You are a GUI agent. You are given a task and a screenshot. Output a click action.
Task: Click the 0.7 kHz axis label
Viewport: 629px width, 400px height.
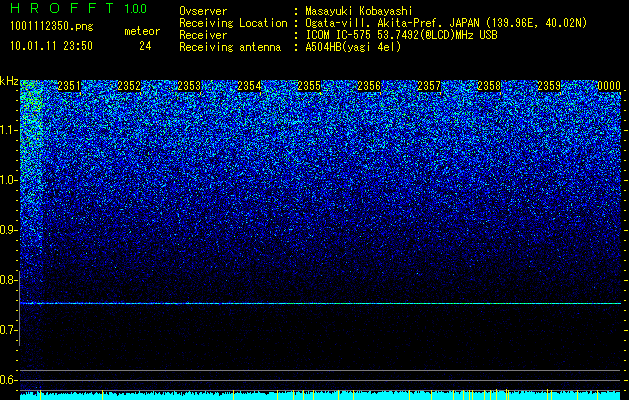[9, 330]
